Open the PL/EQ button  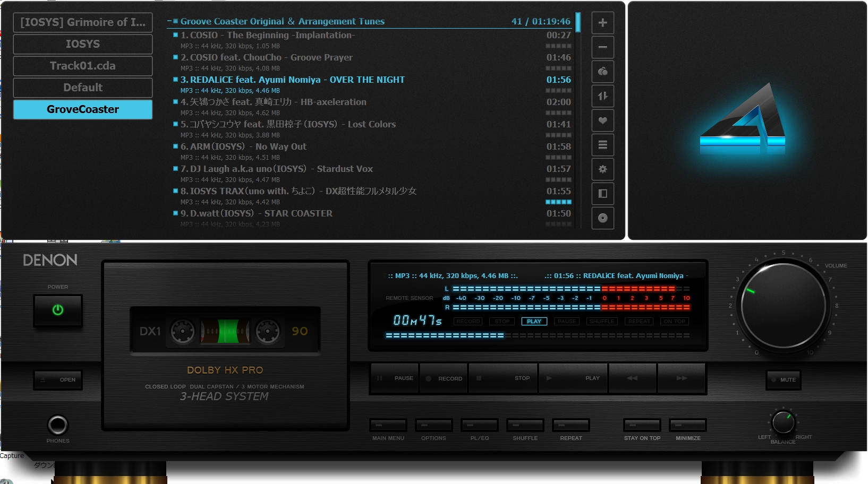(480, 425)
